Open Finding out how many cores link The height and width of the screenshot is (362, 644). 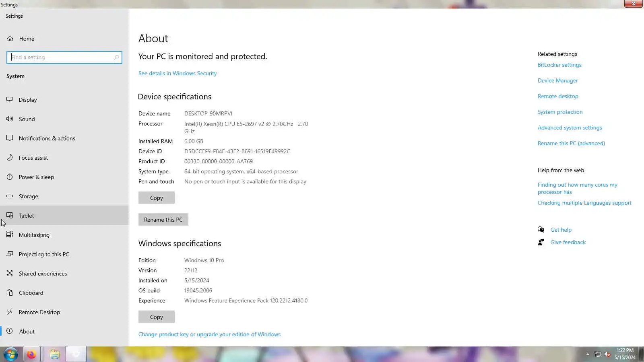point(577,188)
